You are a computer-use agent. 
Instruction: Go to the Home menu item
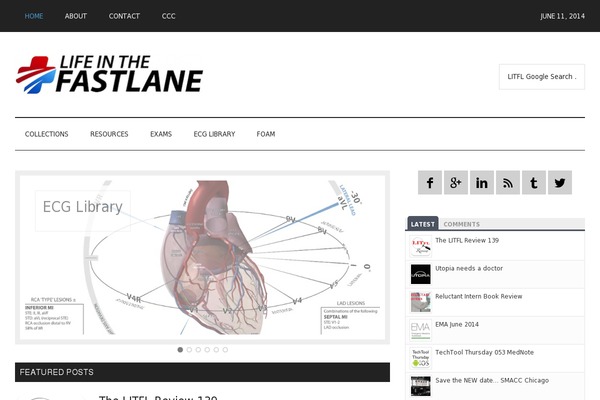pos(34,16)
